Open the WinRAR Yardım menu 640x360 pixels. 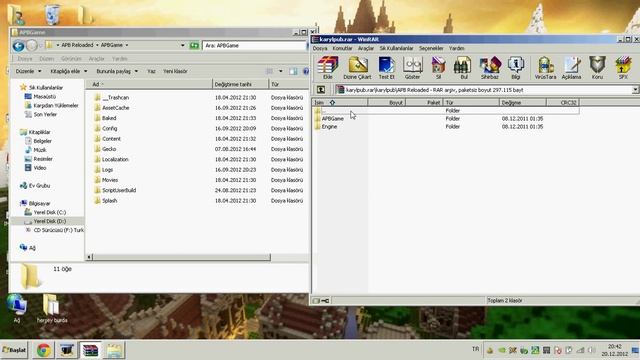(x=456, y=48)
